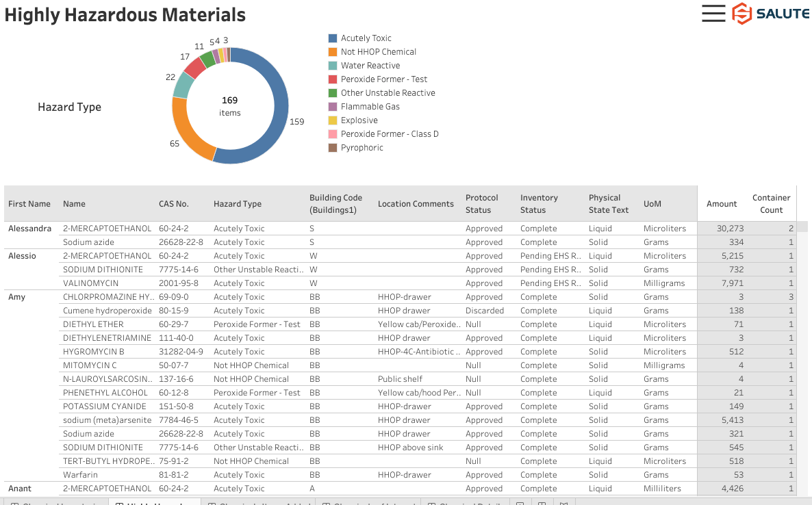The width and height of the screenshot is (812, 505).
Task: Select the Hazard Type column header
Action: (238, 204)
